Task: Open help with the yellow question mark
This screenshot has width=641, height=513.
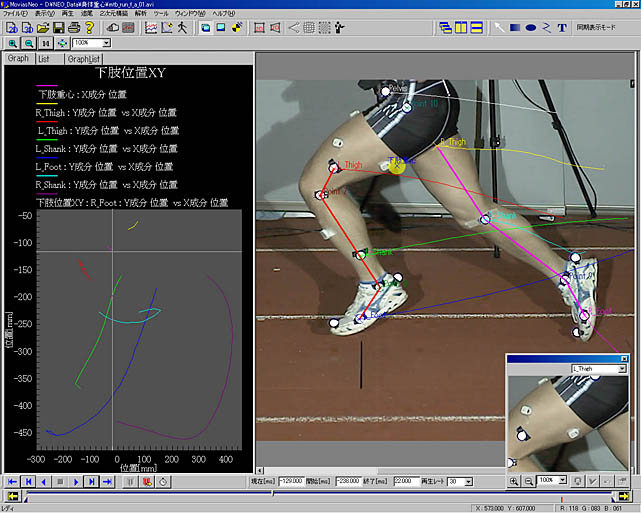Action: [x=89, y=28]
